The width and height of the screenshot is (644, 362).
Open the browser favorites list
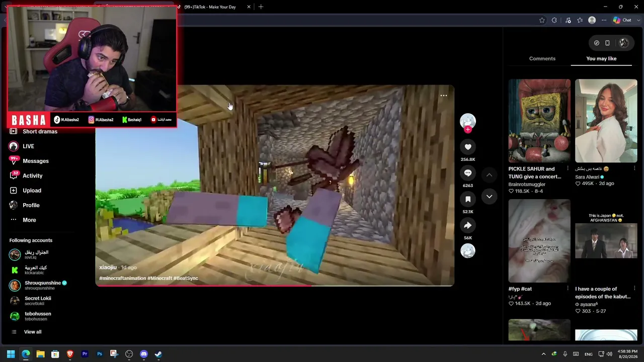[x=580, y=20]
